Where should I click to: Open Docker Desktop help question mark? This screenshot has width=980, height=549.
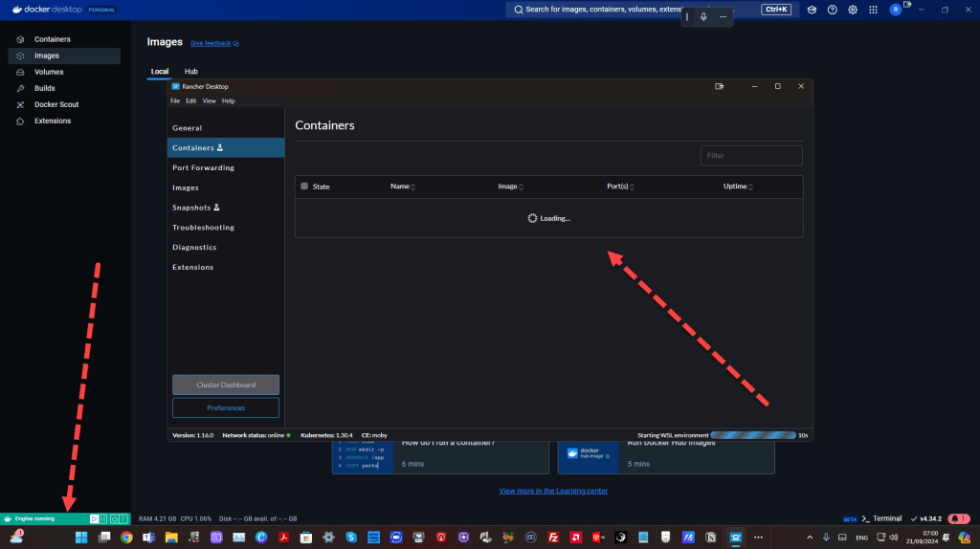click(833, 10)
